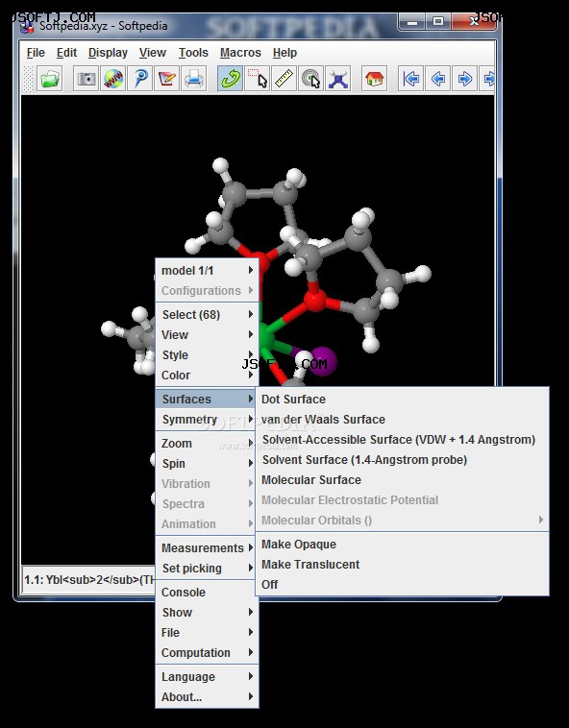Click the highlighted Surfaces menu entry

207,400
